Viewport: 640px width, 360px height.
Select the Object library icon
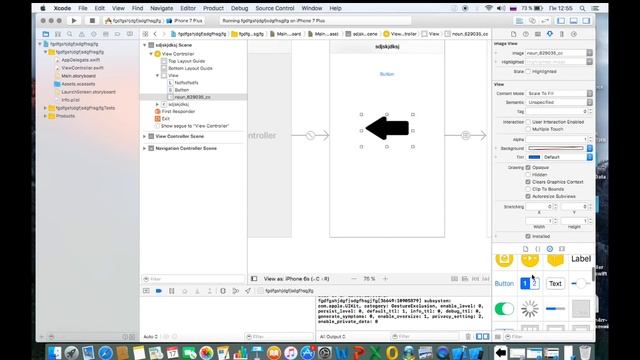pos(550,249)
